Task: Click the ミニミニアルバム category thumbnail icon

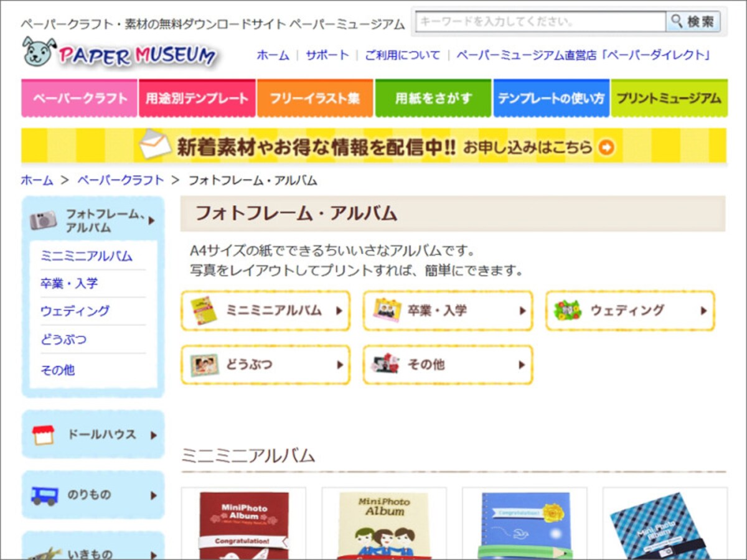Action: click(x=204, y=310)
